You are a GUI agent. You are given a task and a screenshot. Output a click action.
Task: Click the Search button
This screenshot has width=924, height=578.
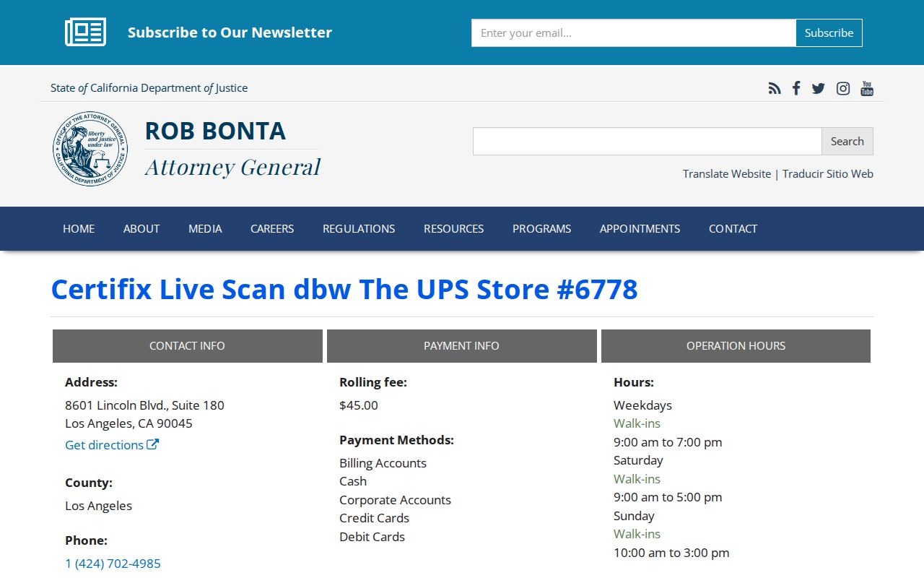point(847,141)
